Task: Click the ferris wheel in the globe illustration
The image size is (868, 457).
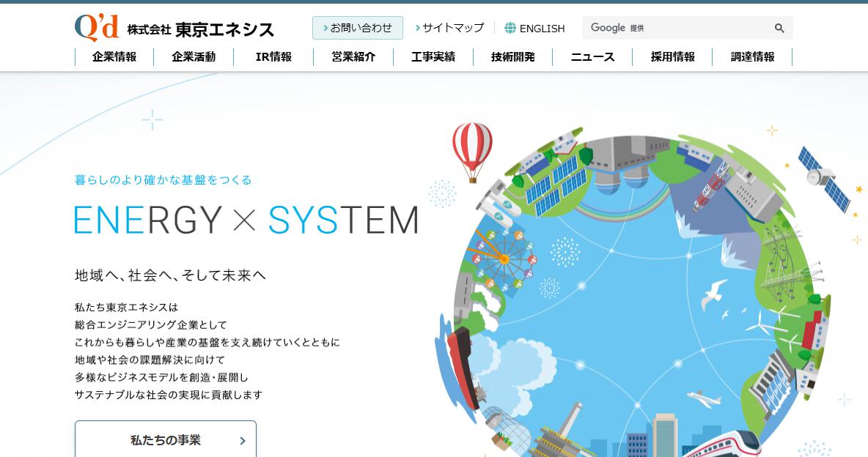Action: coord(503,259)
